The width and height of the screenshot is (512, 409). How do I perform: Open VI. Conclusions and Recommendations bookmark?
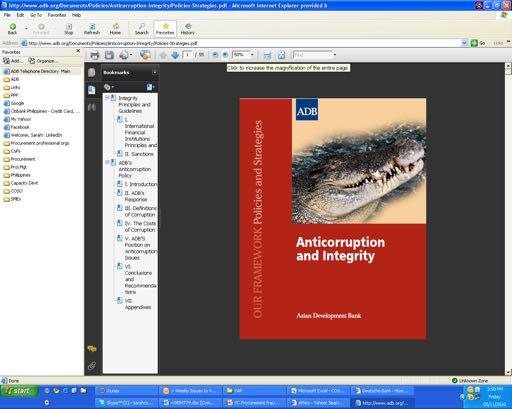pyautogui.click(x=140, y=279)
